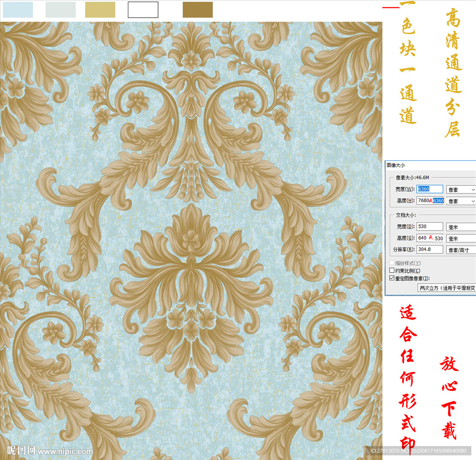Open the document height unit dropdown (毫米)
The image size is (476, 460).
(461, 239)
